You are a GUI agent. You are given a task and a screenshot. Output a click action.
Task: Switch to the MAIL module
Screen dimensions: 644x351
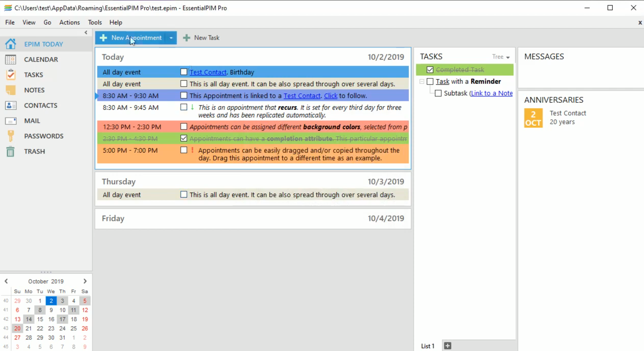click(x=32, y=121)
